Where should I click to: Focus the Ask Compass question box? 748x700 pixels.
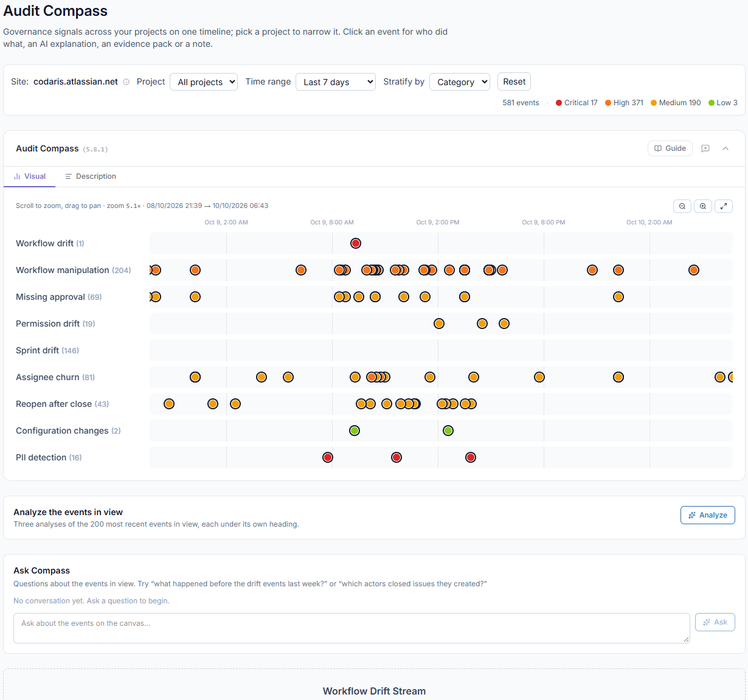351,628
